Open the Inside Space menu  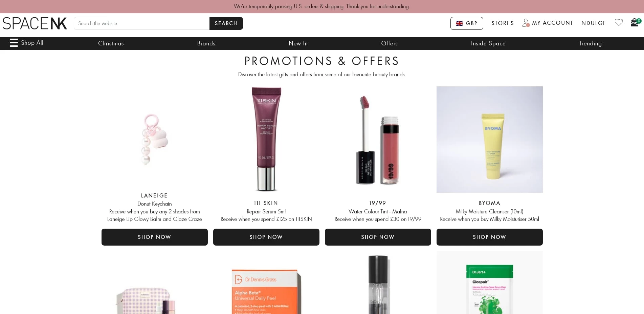488,43
